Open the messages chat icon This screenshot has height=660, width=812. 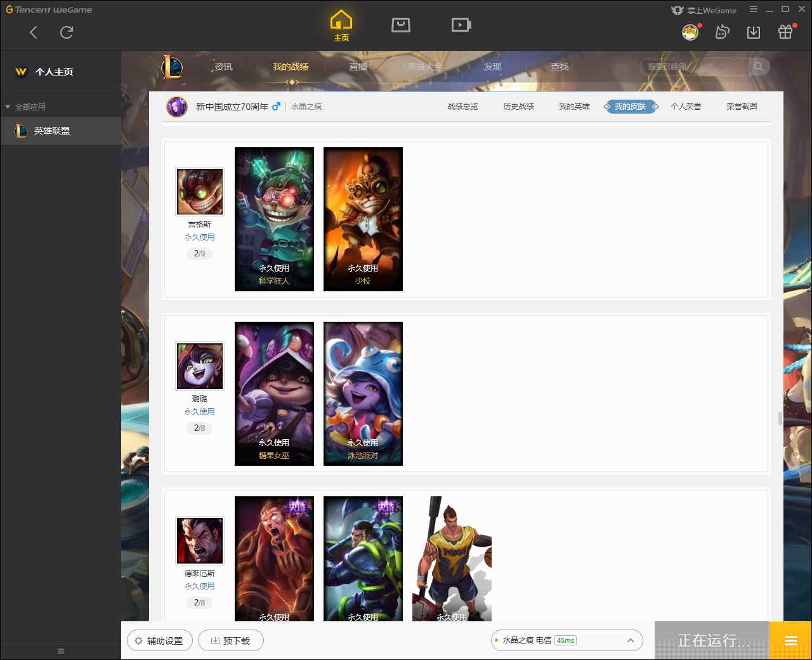pyautogui.click(x=722, y=32)
